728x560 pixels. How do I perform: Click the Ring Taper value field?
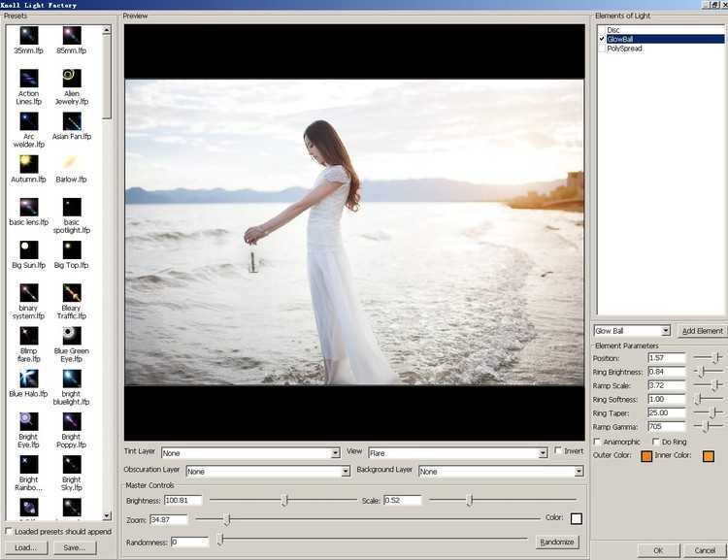coord(667,412)
